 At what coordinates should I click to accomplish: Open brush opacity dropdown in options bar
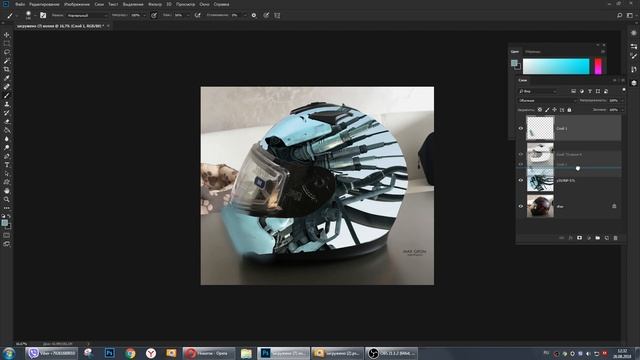(144, 16)
